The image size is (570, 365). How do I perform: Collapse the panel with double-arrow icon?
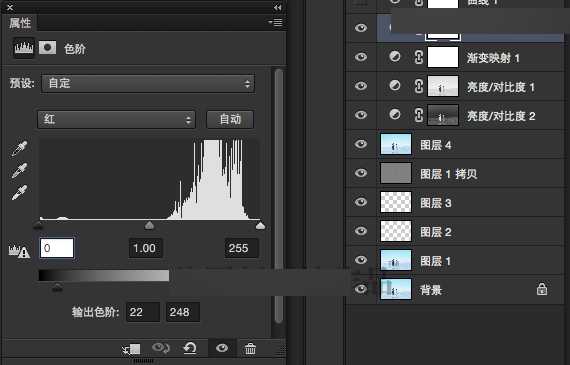[277, 7]
